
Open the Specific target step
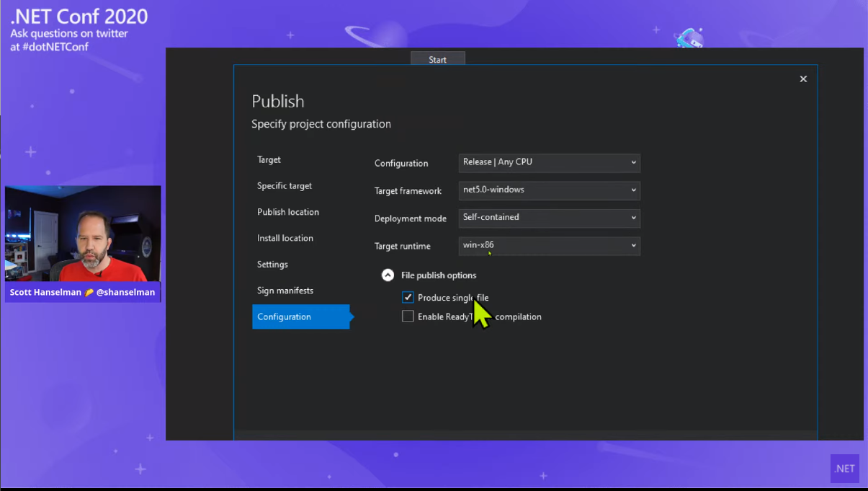(x=285, y=186)
